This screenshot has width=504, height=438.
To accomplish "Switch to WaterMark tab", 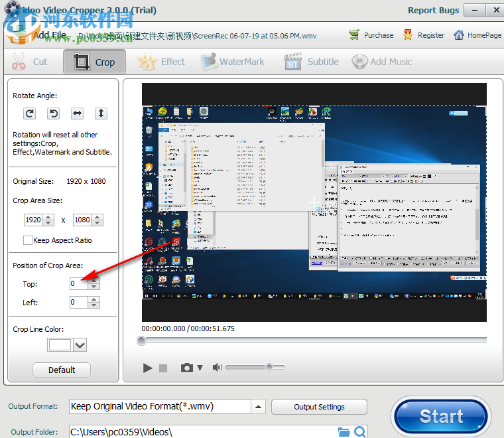I will 233,62.
